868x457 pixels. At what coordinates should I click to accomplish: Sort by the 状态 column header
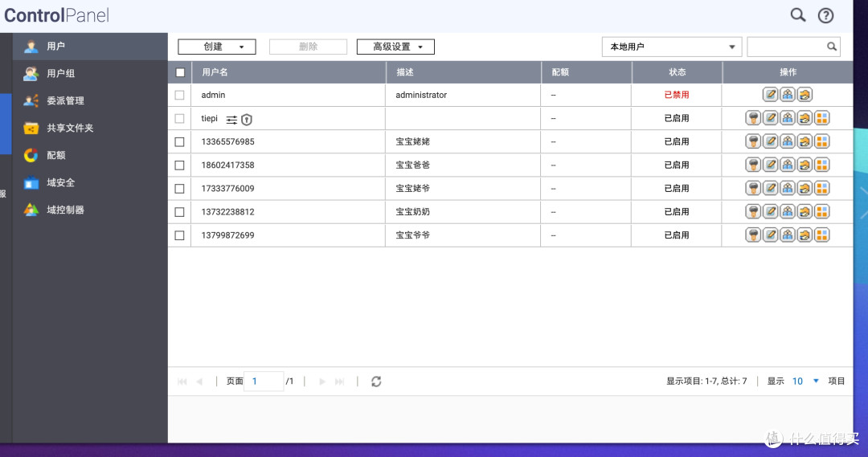pos(677,72)
